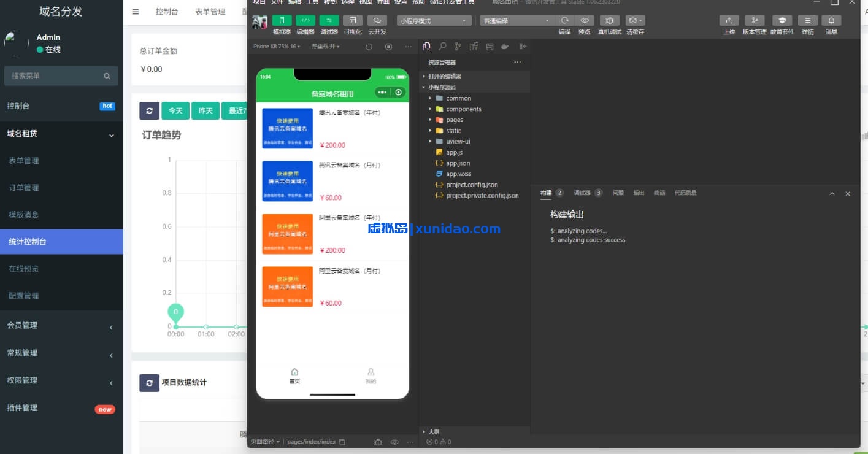
Task: Switch to the 调试器 tab in bottom panel
Action: pyautogui.click(x=582, y=193)
